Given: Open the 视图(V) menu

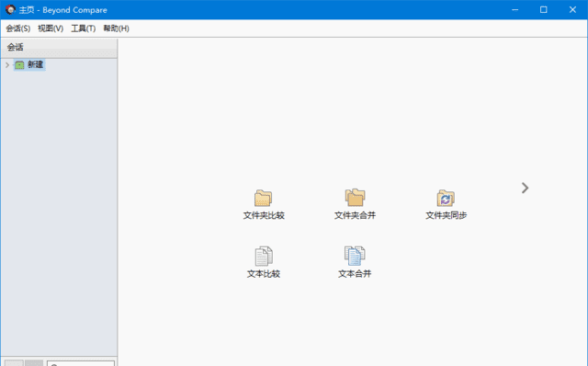Looking at the screenshot, I should (51, 29).
